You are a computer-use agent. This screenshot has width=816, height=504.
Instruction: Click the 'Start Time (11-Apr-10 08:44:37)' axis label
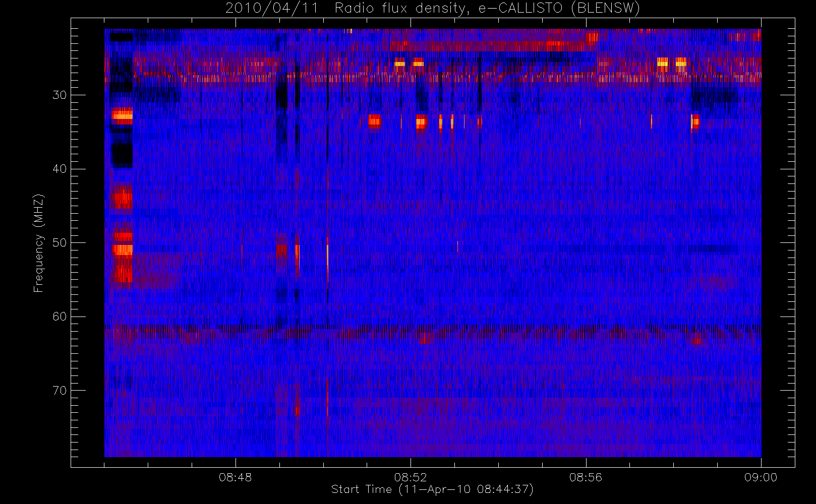tap(432, 489)
